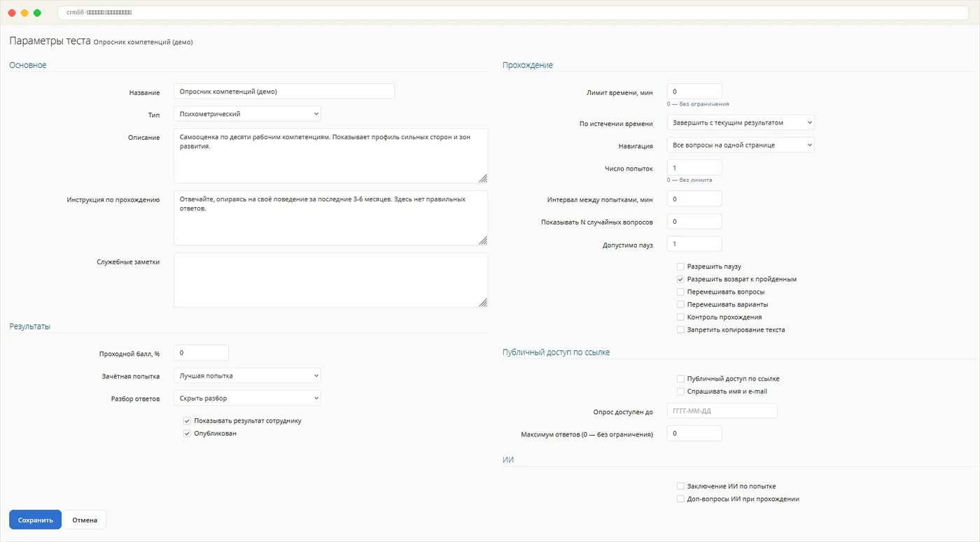Click the "Инструкция по прохождению" textarea resize handle
This screenshot has height=542, width=980.
pos(483,241)
